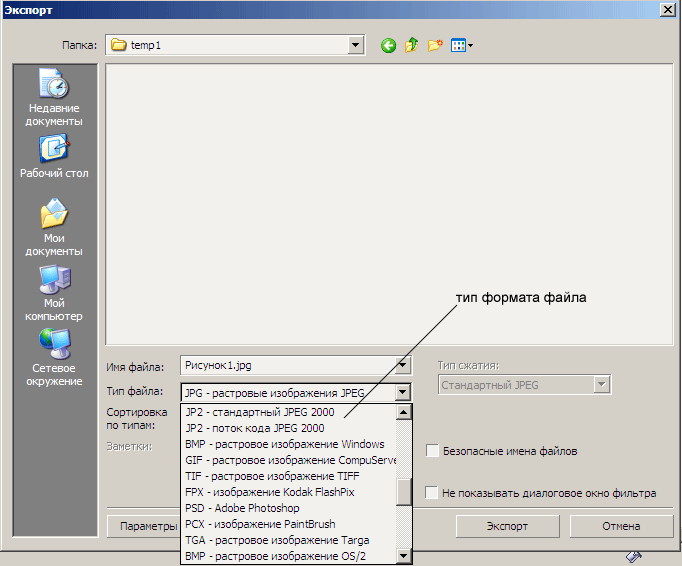
Task: Open the Параметры button
Action: pyautogui.click(x=144, y=526)
